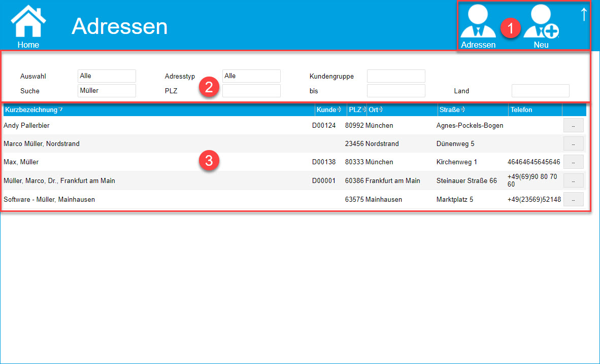Viewport: 600px width, 364px height.
Task: Click 23456 Nordstrand cell
Action: click(x=372, y=144)
